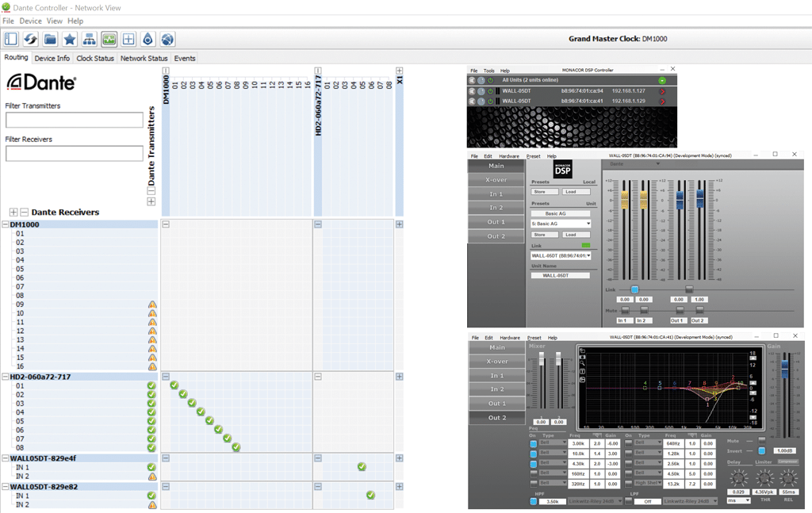812x513 pixels.
Task: Open the load preset folder icon
Action: point(50,39)
